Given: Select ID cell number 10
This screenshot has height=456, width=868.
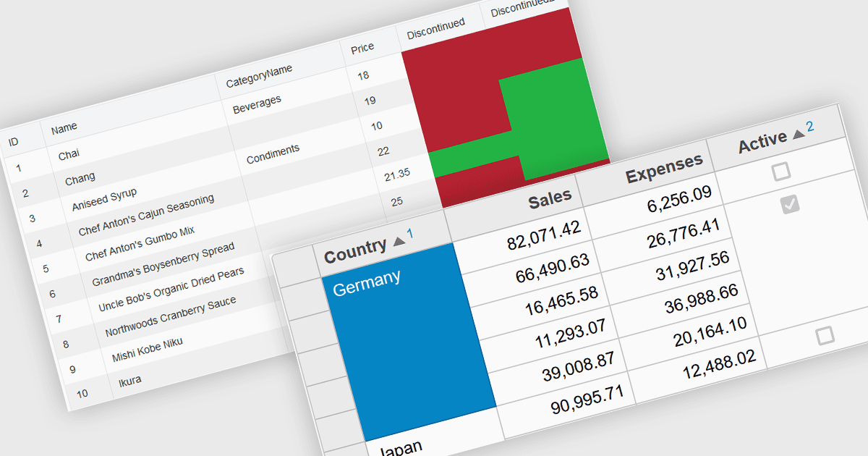Looking at the screenshot, I should click(x=82, y=394).
